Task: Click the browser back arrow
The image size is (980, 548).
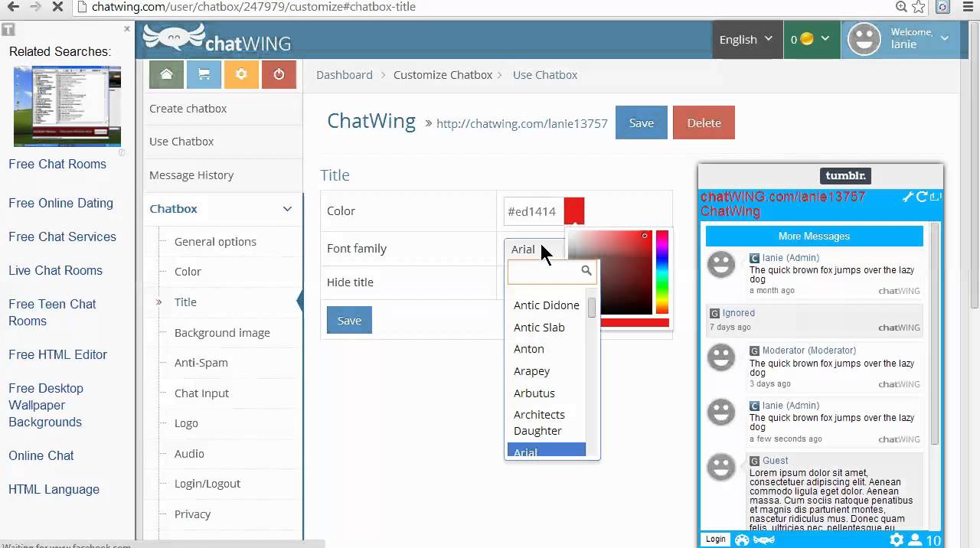Action: (13, 7)
